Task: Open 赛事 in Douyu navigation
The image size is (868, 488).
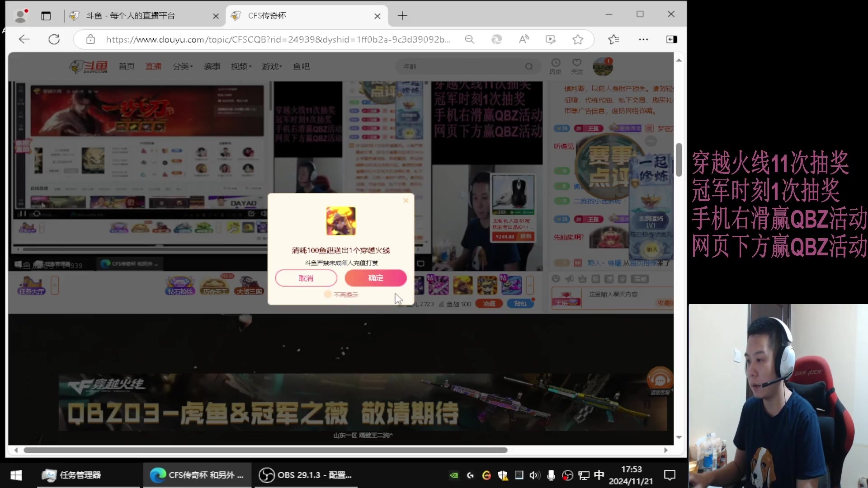Action: [x=212, y=66]
